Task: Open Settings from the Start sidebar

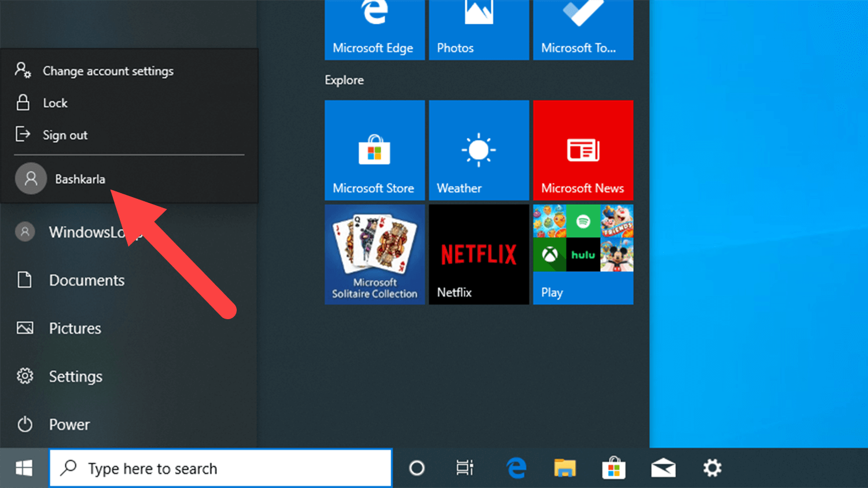Action: 75,376
